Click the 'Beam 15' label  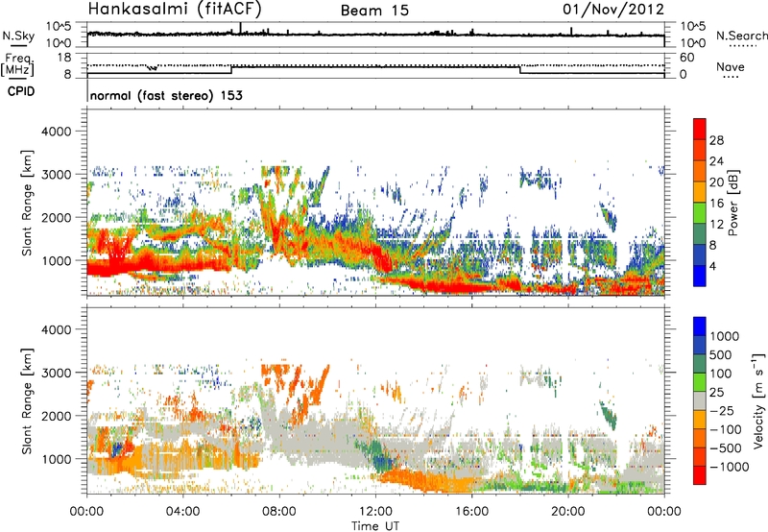tap(374, 11)
